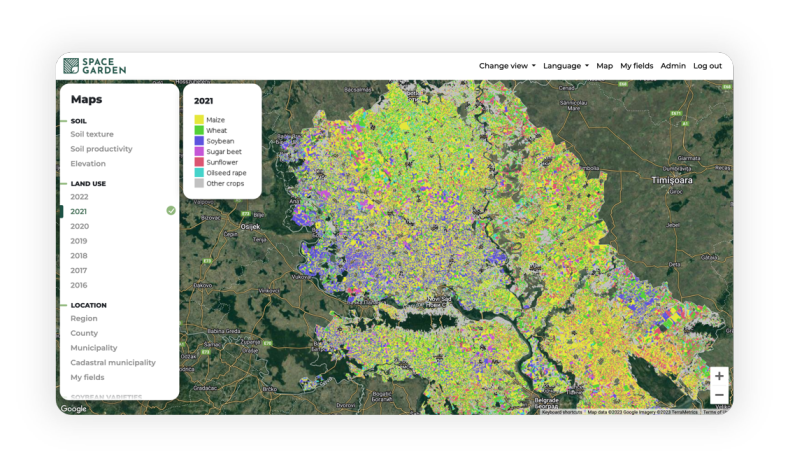Click the Log out link
The width and height of the screenshot is (788, 466).
[x=707, y=66]
